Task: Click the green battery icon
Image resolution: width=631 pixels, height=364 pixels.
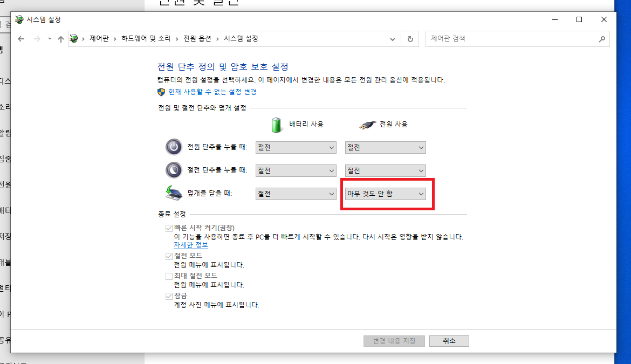Action: pos(276,125)
